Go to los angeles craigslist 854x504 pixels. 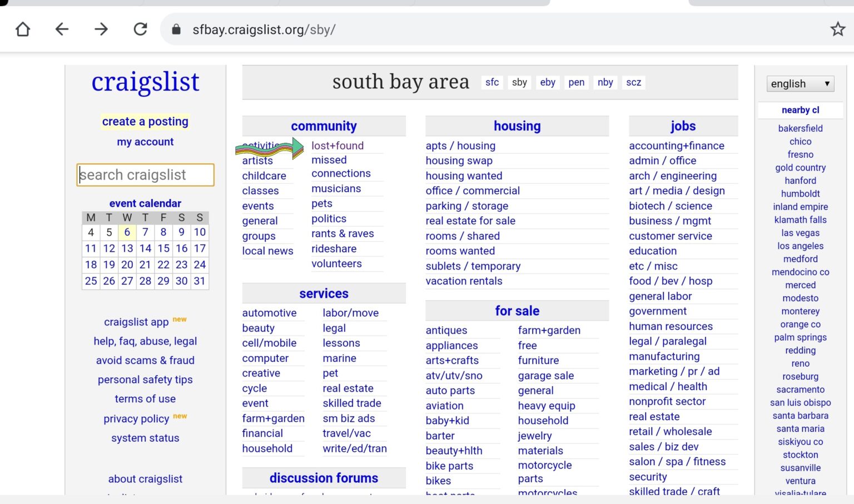click(x=801, y=246)
